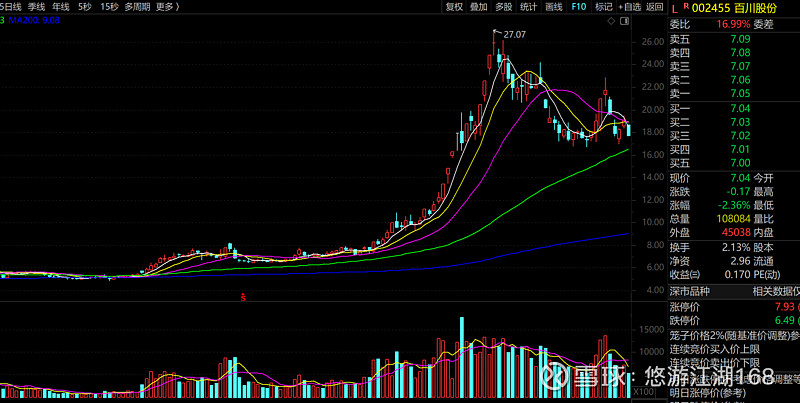Image resolution: width=800 pixels, height=403 pixels.
Task: Click the 标记 marker tool
Action: pyautogui.click(x=603, y=6)
